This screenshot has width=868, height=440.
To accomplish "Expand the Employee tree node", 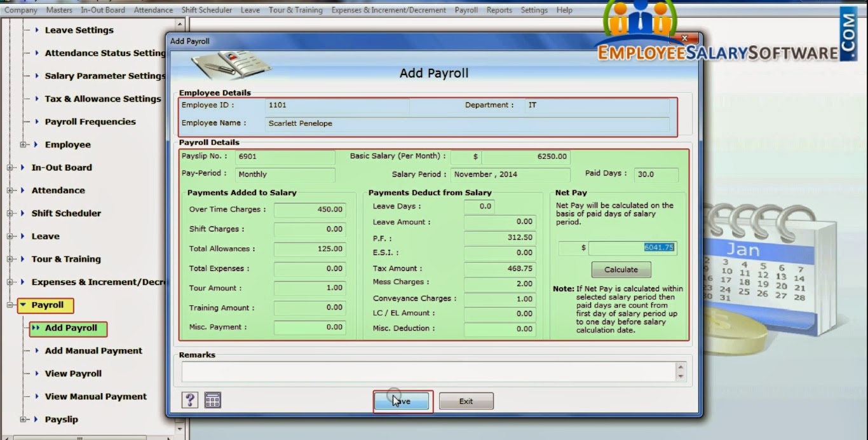I will (x=22, y=144).
